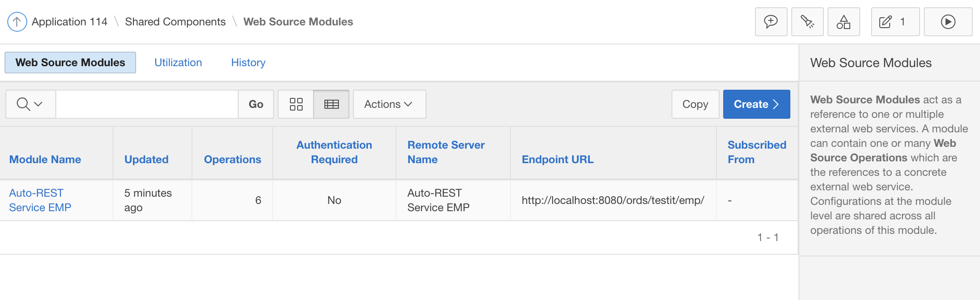Run the application with play icon
The image size is (980, 300).
948,22
